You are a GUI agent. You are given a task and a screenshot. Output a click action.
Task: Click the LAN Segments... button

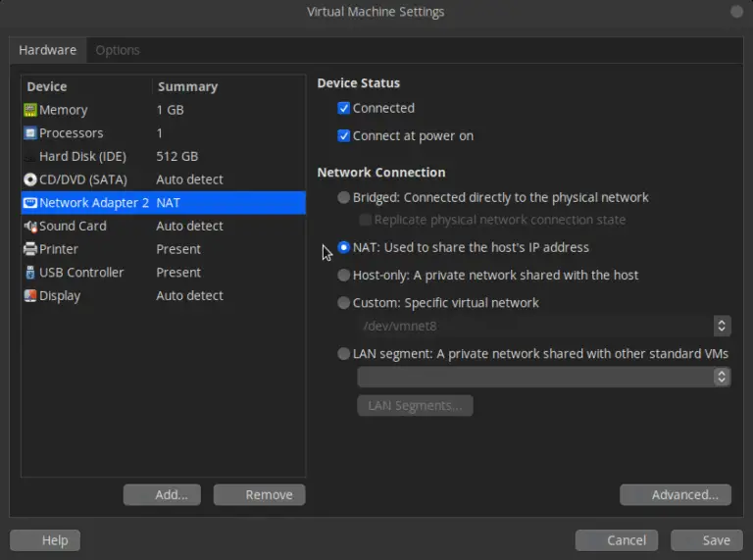point(415,406)
